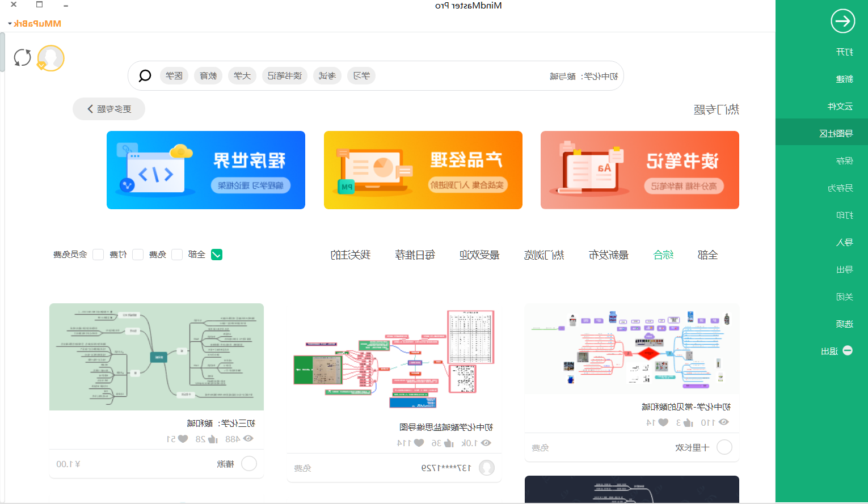Click the price label ¥1.00
Screen dimensions: 868x504
[x=68, y=464]
